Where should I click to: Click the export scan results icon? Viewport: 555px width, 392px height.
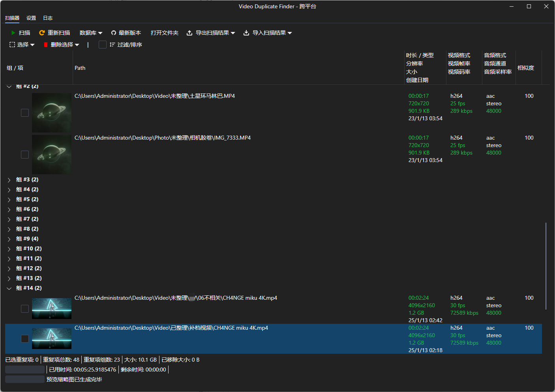tap(189, 33)
